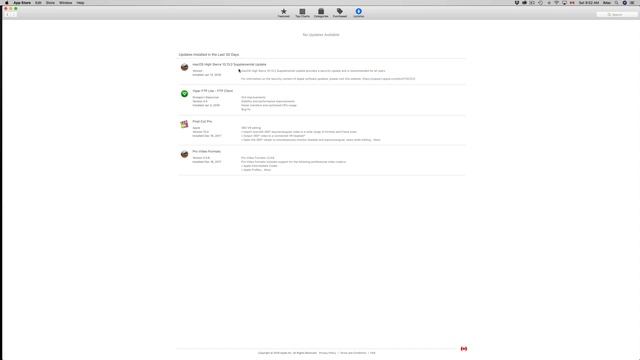Click the Siri icon in menu bar

[624, 3]
